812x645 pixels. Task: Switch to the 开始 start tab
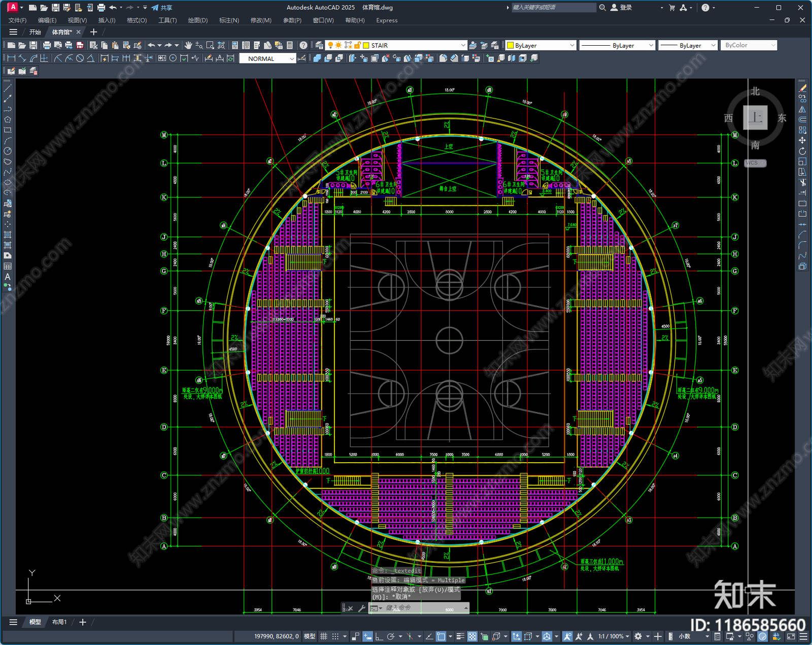pyautogui.click(x=35, y=32)
